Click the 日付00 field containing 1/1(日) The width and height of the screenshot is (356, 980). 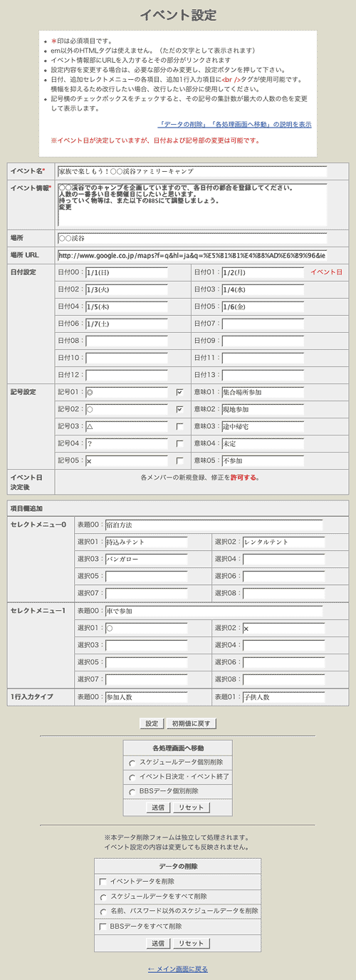[126, 272]
